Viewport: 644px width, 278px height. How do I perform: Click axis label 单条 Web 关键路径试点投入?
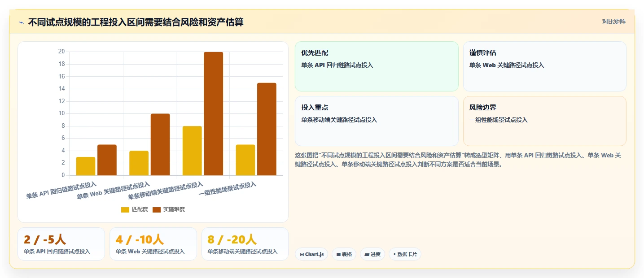tap(114, 191)
